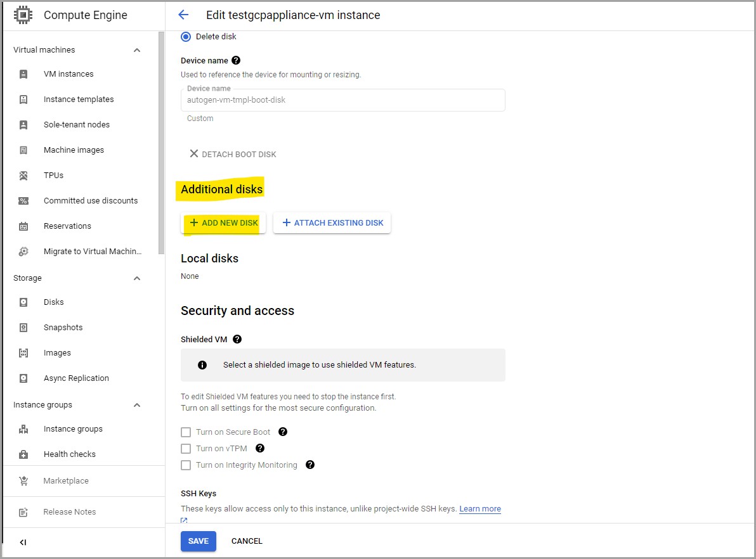This screenshot has width=756, height=559.
Task: Click the Sole-tenant nodes icon
Action: coord(23,125)
